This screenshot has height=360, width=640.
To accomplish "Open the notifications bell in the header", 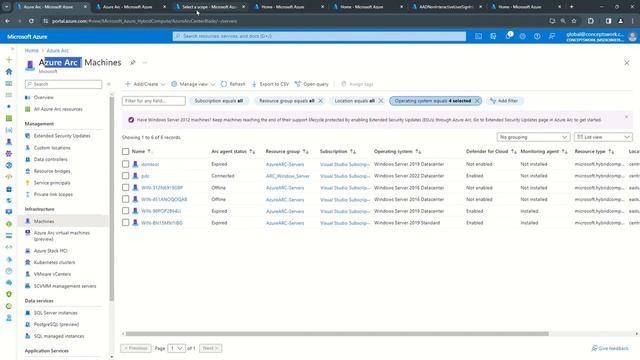I will (x=508, y=36).
